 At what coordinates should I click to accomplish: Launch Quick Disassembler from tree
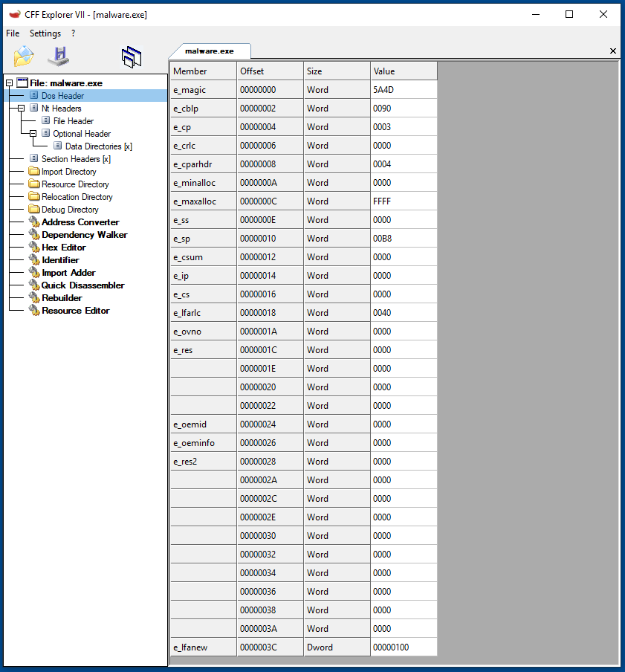tap(82, 285)
